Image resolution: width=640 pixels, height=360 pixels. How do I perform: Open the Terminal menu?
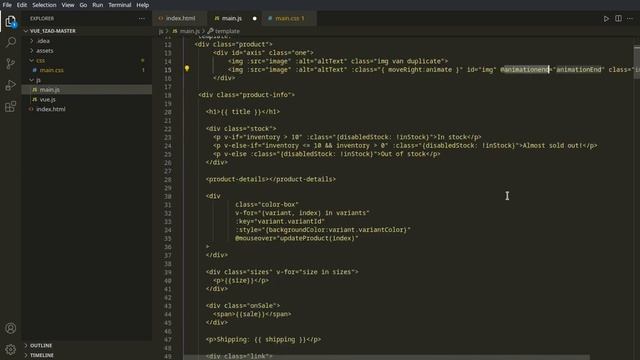[120, 5]
